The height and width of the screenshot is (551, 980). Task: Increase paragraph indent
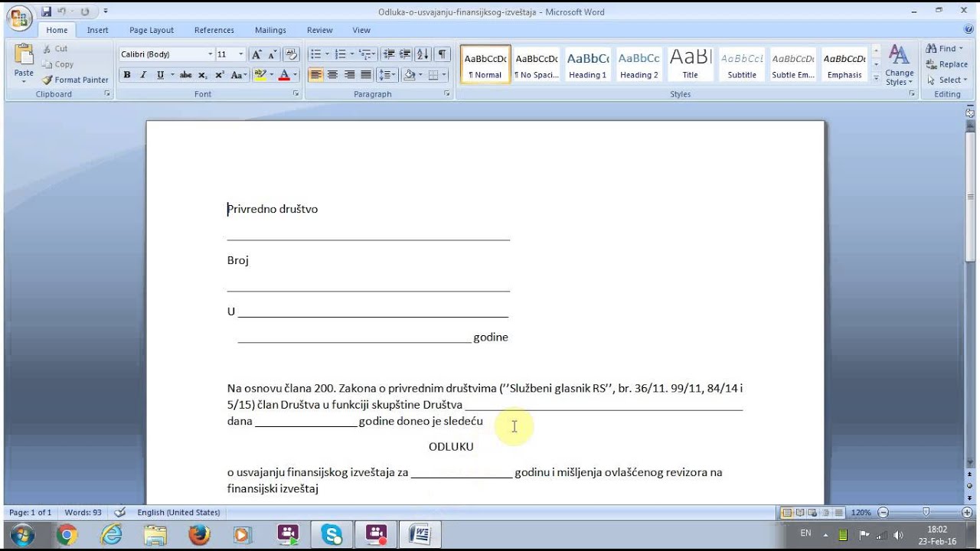click(405, 54)
